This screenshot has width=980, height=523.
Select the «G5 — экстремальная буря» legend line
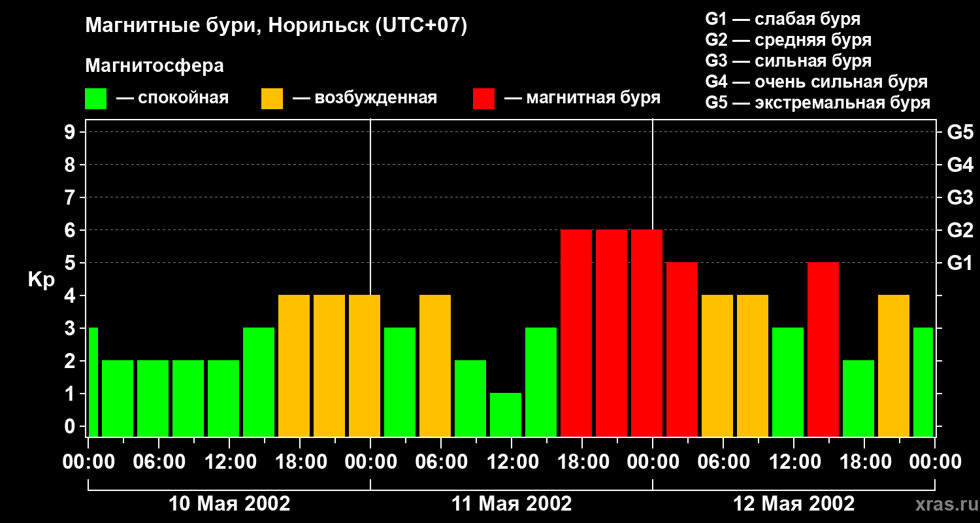tap(818, 103)
